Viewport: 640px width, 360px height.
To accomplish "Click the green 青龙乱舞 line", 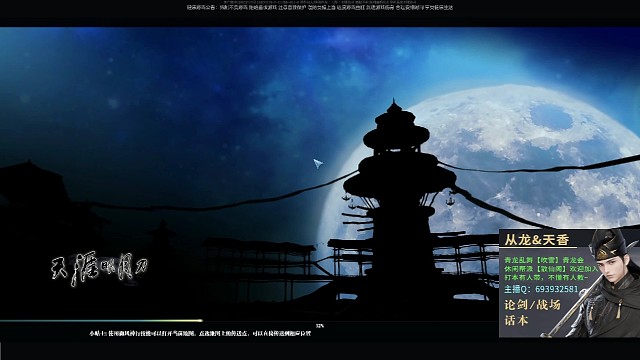I will click(544, 260).
